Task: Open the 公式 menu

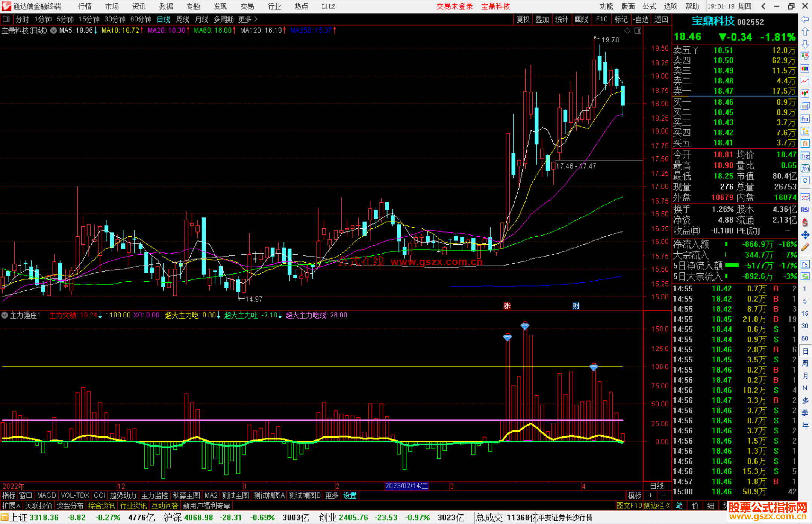Action: point(649,6)
